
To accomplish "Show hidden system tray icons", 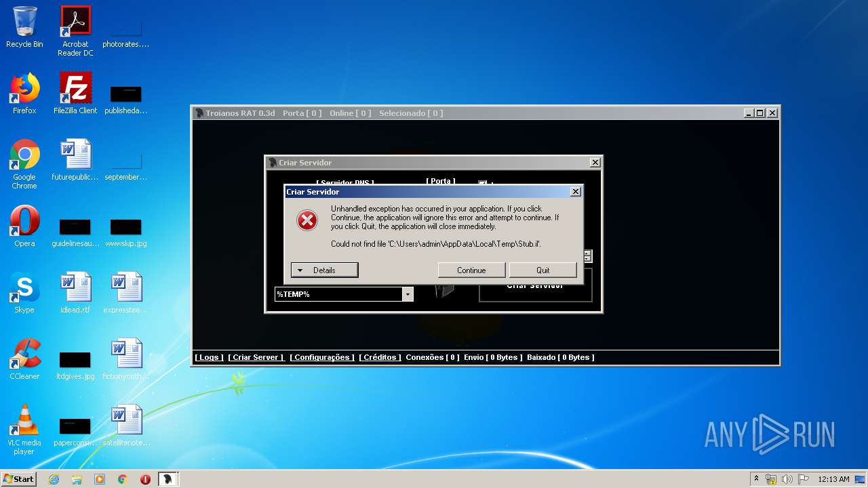I will tap(756, 479).
